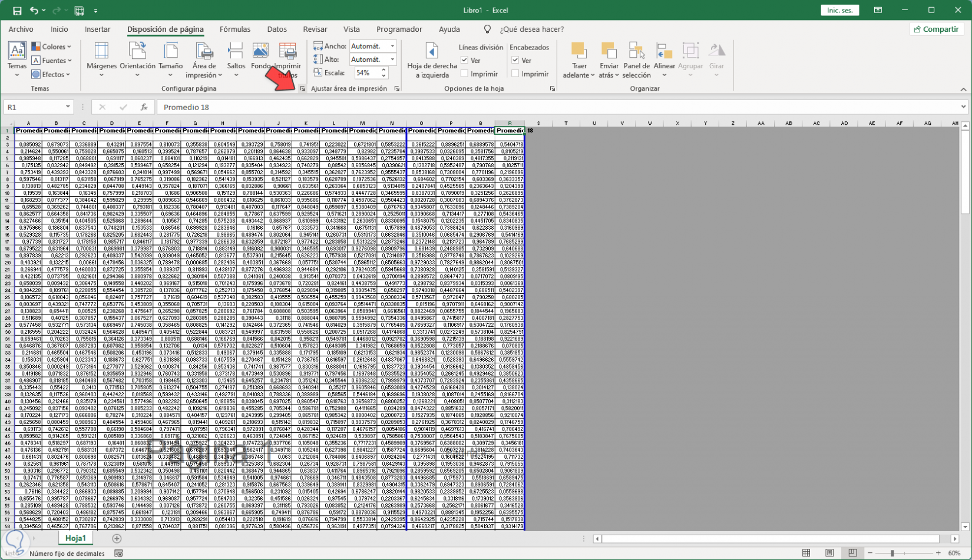
Task: Open the Panel de selección
Action: coord(636,61)
